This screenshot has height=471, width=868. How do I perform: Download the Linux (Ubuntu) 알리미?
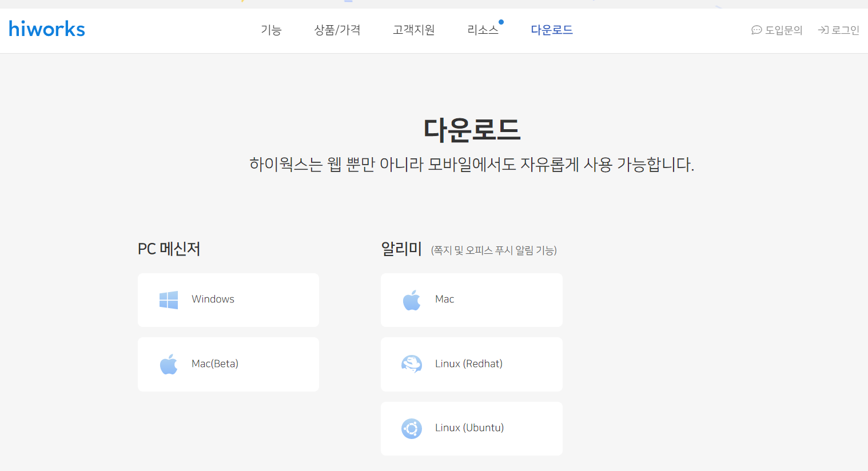[472, 429]
